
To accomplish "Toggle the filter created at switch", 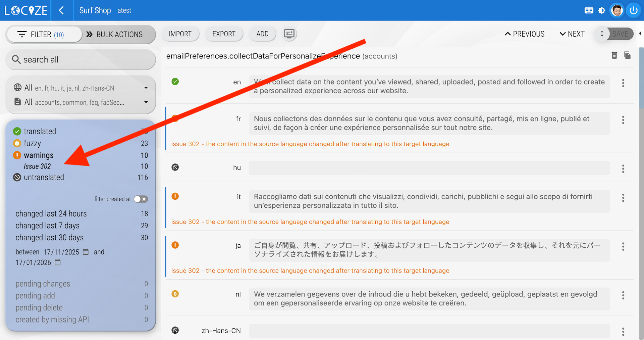I will (x=141, y=199).
